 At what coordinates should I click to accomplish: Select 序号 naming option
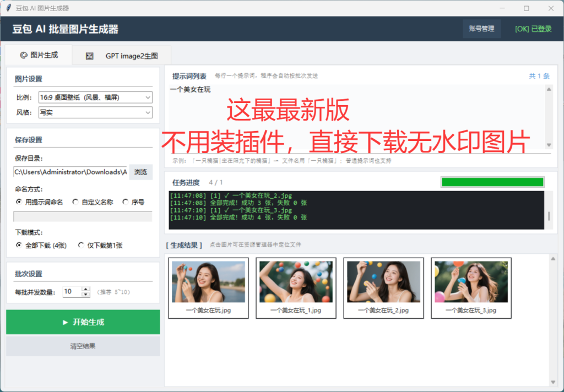(133, 202)
